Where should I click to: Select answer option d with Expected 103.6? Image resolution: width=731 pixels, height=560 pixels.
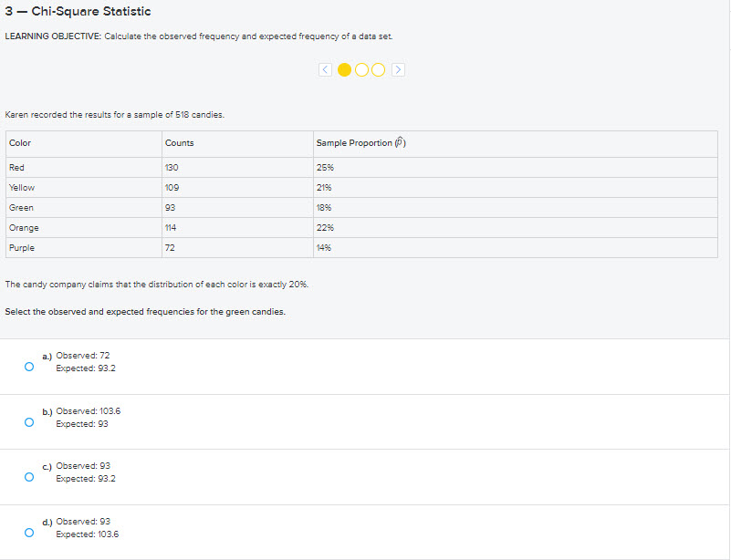click(x=28, y=531)
